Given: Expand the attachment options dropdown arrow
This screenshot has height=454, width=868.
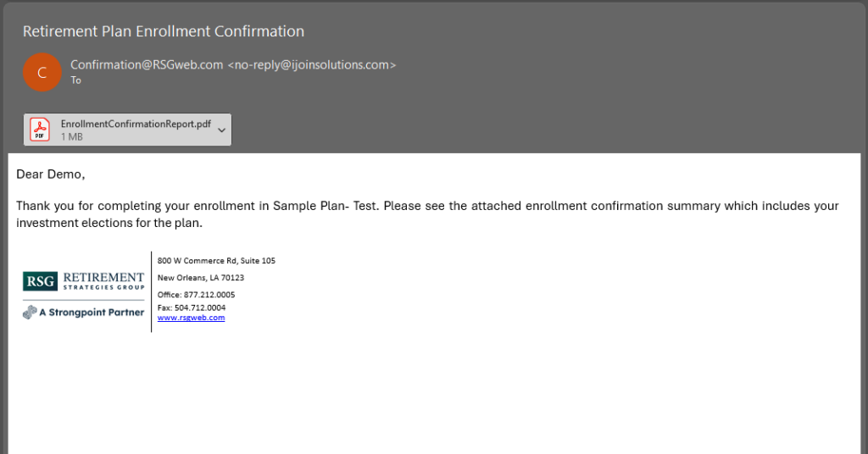Looking at the screenshot, I should pyautogui.click(x=221, y=130).
